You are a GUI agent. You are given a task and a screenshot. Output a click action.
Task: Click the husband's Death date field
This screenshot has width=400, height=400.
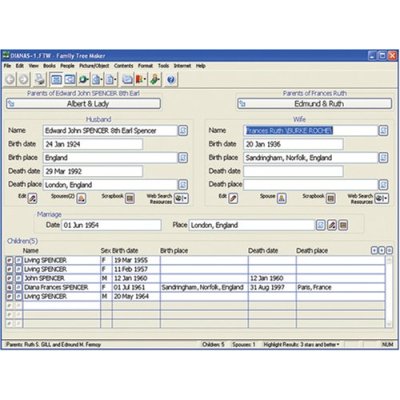pos(93,171)
